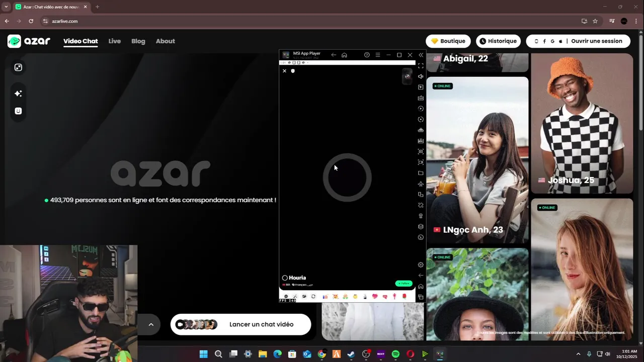Click Lancer un chat vidéo button

point(241,325)
